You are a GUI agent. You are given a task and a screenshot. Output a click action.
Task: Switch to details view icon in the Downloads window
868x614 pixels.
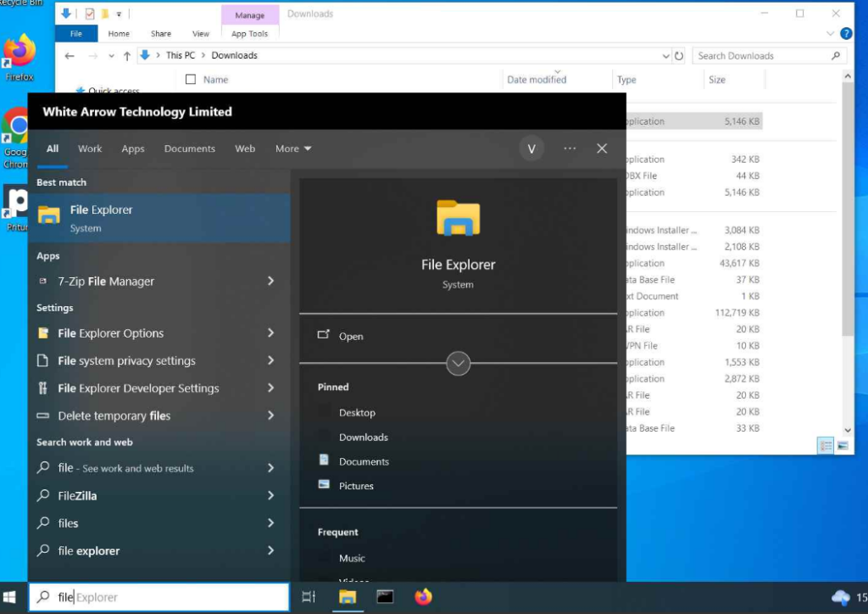pyautogui.click(x=826, y=445)
